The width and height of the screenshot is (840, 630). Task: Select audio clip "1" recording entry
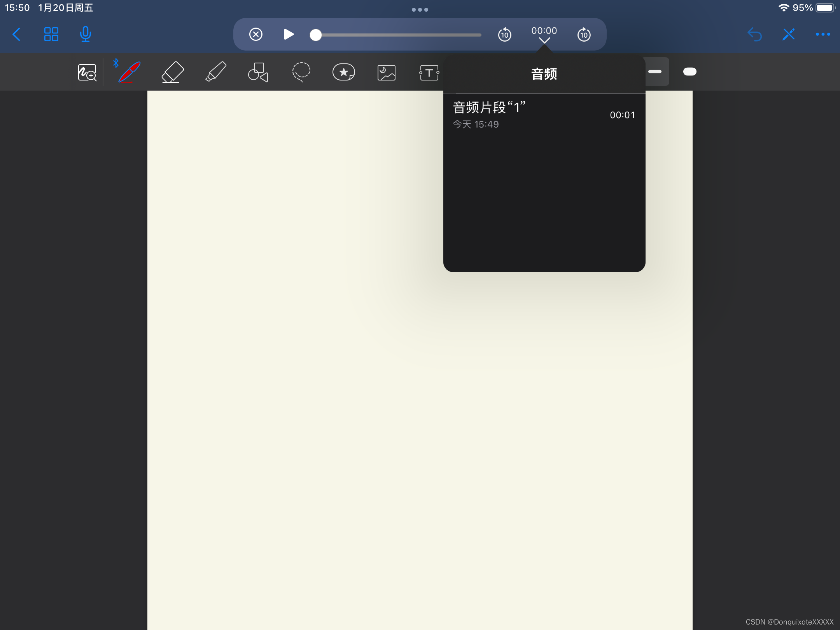[544, 115]
